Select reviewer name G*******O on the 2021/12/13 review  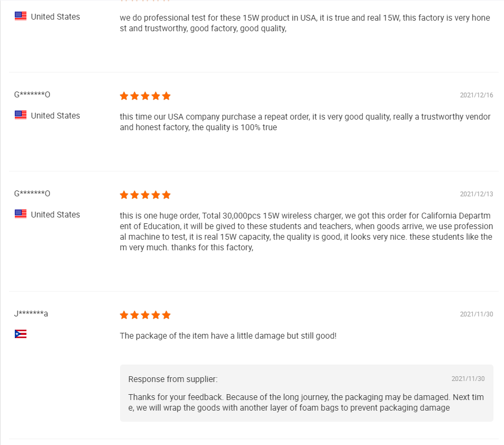[x=32, y=194]
